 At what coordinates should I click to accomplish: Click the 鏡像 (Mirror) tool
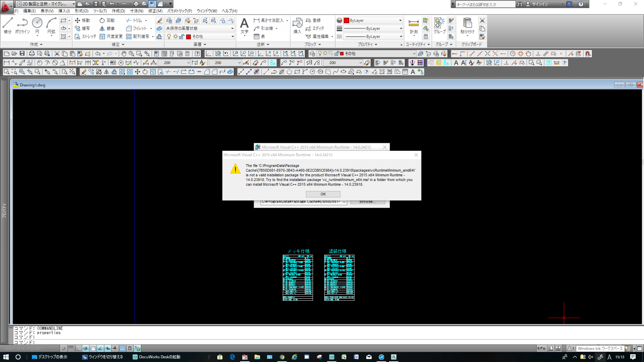(x=107, y=28)
